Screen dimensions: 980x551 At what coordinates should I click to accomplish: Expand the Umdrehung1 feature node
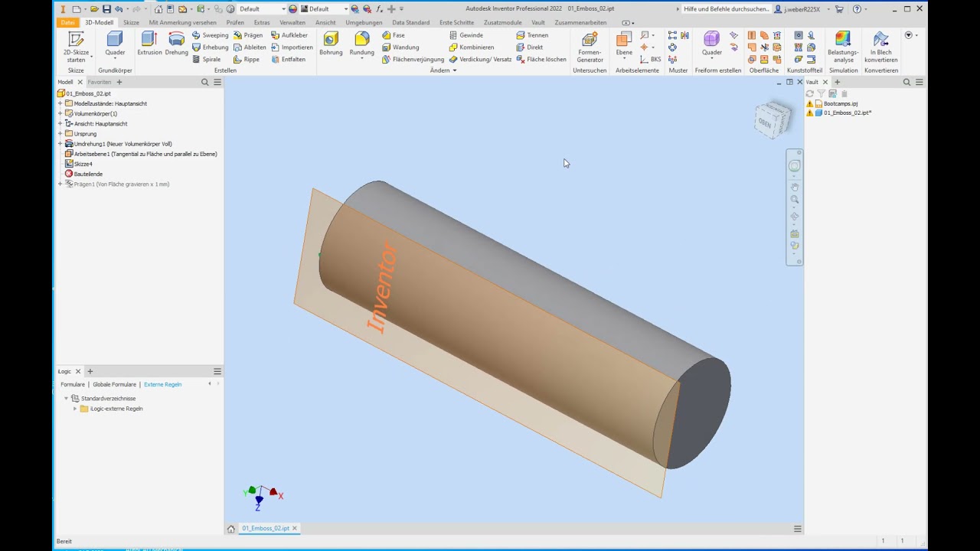coord(60,144)
